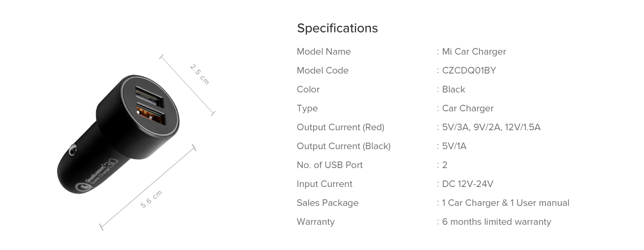Viewport: 644px width, 250px height.
Task: Click the Sales Package label
Action: click(x=328, y=203)
